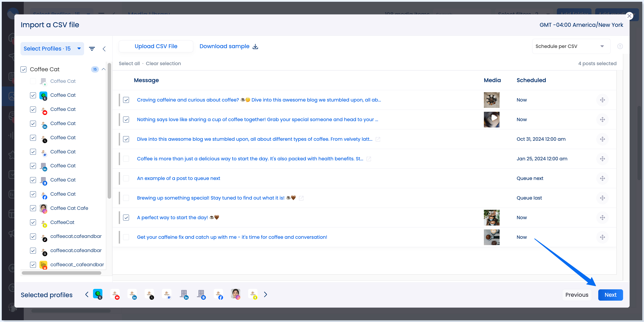Click A perfect way post thumbnail
This screenshot has width=644, height=322.
tap(491, 218)
